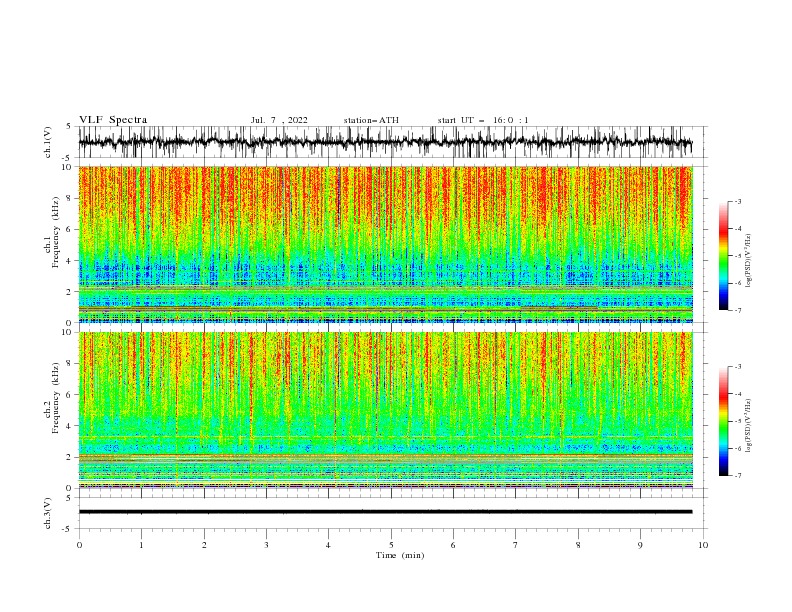Image resolution: width=792 pixels, height=612 pixels.
Task: Click inside the ch.1 spectrogram panel
Action: (x=385, y=244)
